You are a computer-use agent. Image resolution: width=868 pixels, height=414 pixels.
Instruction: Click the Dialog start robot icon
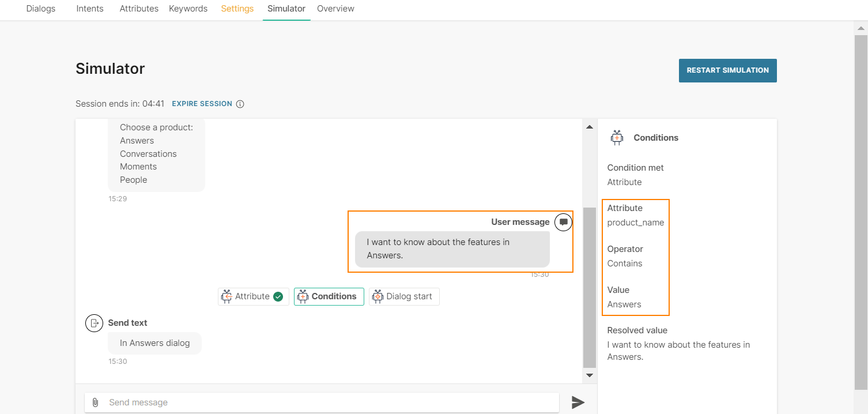click(378, 296)
